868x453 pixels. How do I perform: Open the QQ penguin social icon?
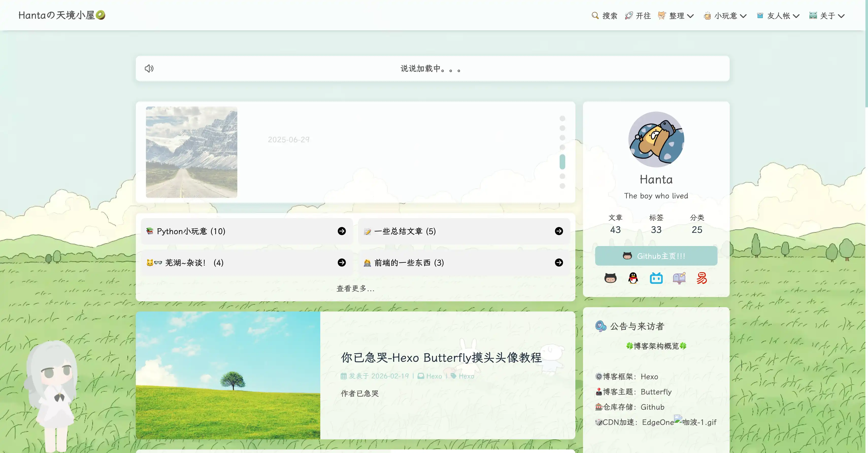point(633,278)
